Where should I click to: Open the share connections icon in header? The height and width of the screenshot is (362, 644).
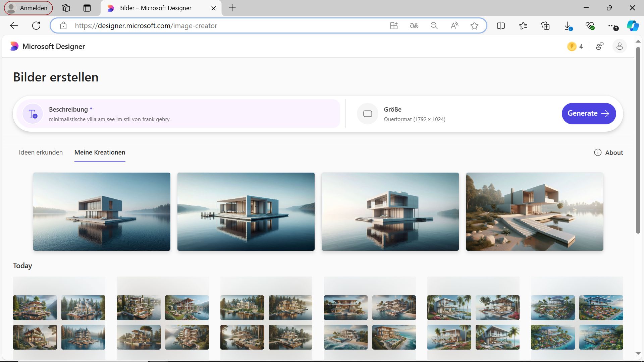pos(600,47)
